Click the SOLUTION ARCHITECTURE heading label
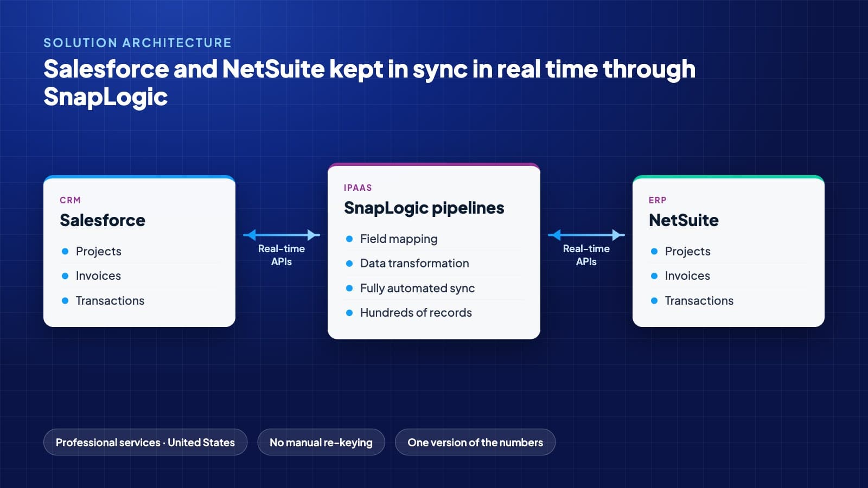The width and height of the screenshot is (868, 488). pos(137,43)
